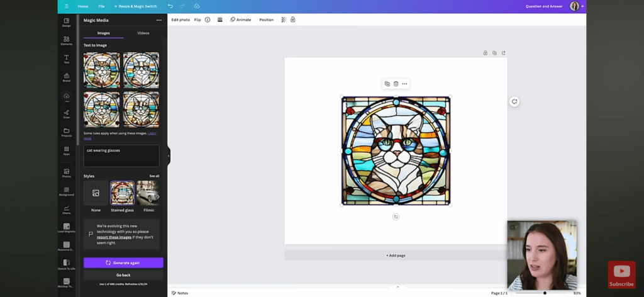Toggle the lock icon in the toolbar

tap(293, 20)
